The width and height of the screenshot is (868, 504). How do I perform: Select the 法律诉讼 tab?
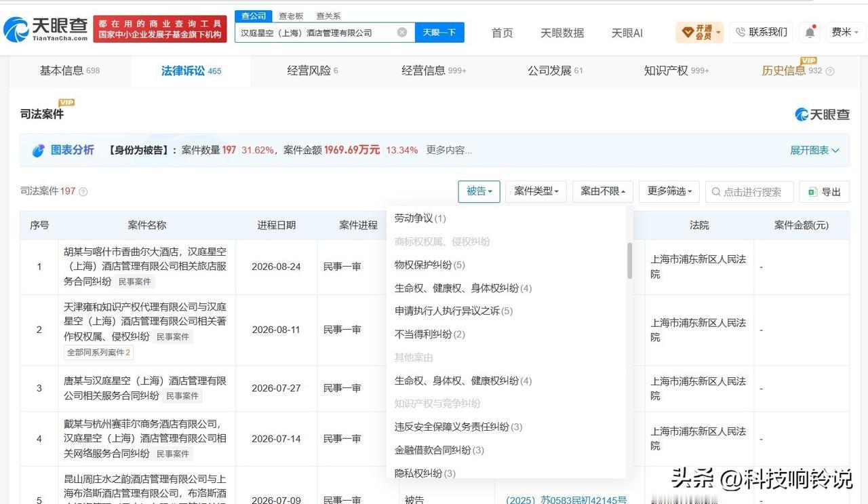(191, 71)
